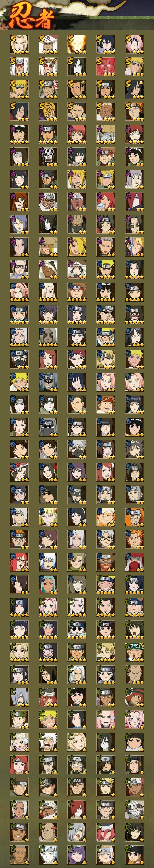Choose the A-rank ninja wearing skull mask
154x868 pixels.
coord(48,157)
